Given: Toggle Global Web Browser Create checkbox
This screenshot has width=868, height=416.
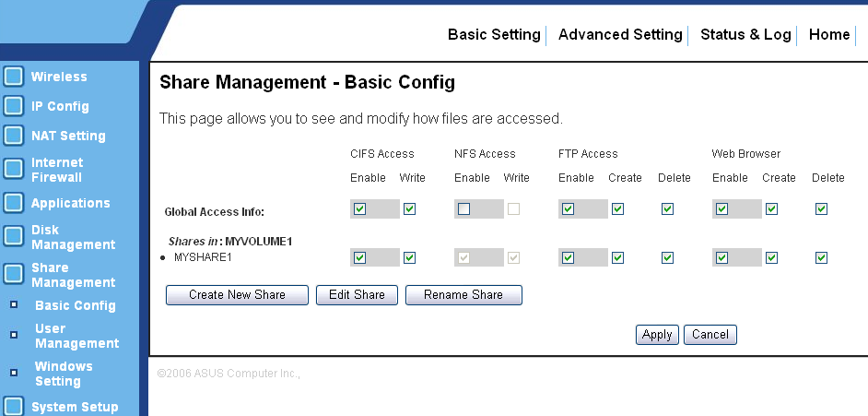Looking at the screenshot, I should click(x=771, y=208).
